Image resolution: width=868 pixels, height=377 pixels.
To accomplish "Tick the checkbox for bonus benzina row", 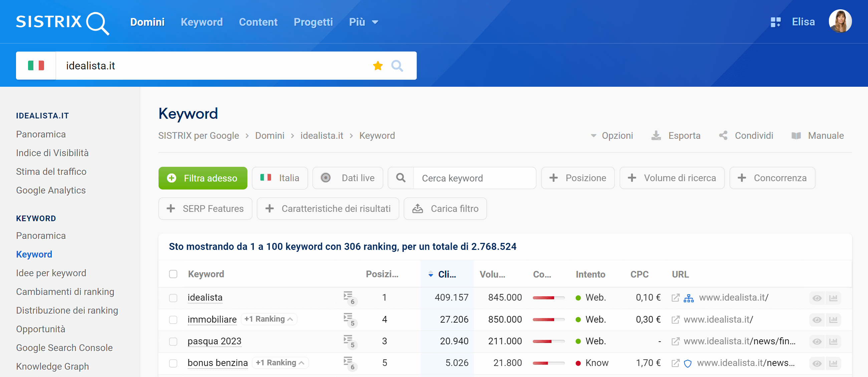I will tap(173, 363).
